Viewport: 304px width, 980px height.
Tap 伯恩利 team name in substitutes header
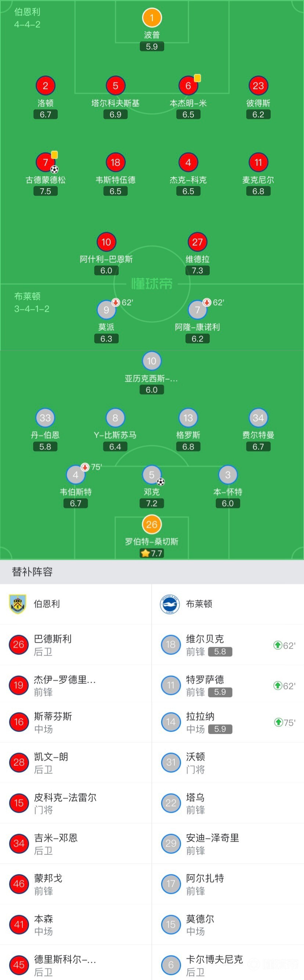pyautogui.click(x=47, y=604)
